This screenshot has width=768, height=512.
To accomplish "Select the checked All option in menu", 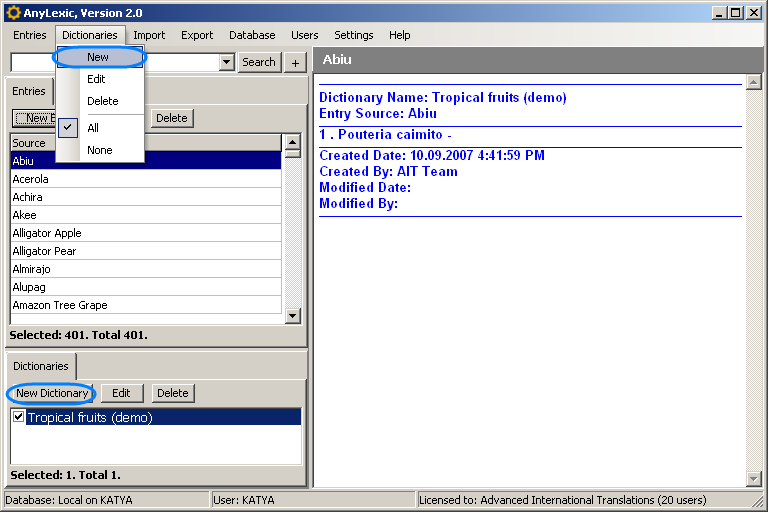I will coord(93,128).
